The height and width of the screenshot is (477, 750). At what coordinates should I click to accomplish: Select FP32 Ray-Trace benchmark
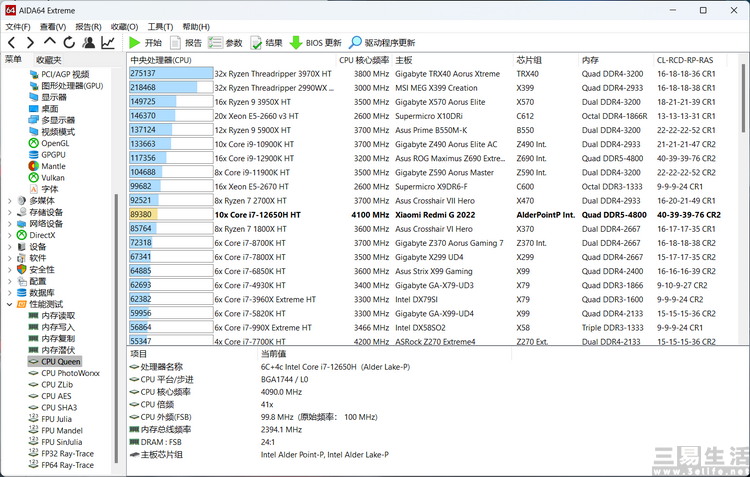61,454
